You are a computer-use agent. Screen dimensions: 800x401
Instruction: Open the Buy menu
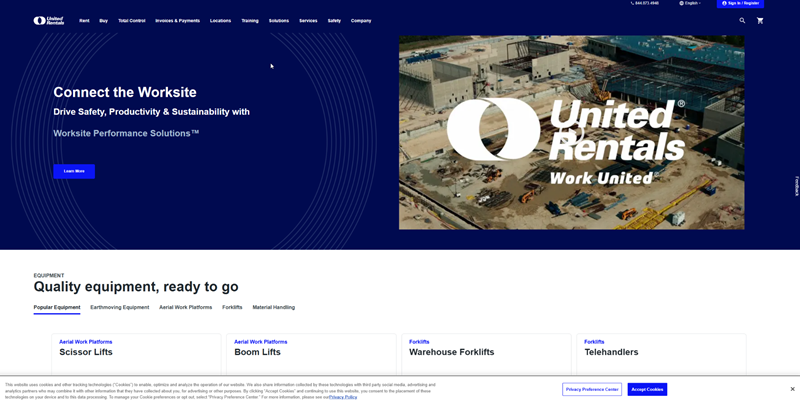coord(104,21)
